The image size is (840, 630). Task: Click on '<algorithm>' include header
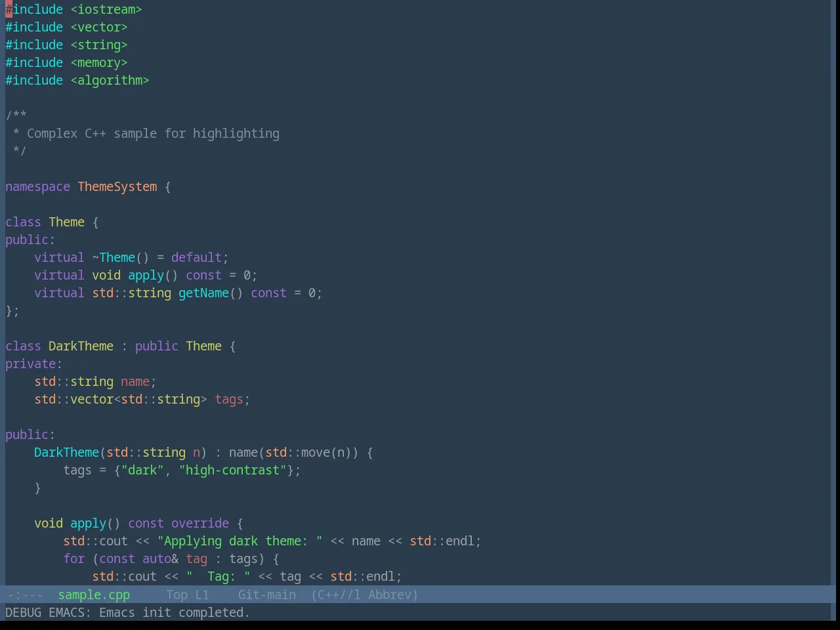click(x=110, y=81)
